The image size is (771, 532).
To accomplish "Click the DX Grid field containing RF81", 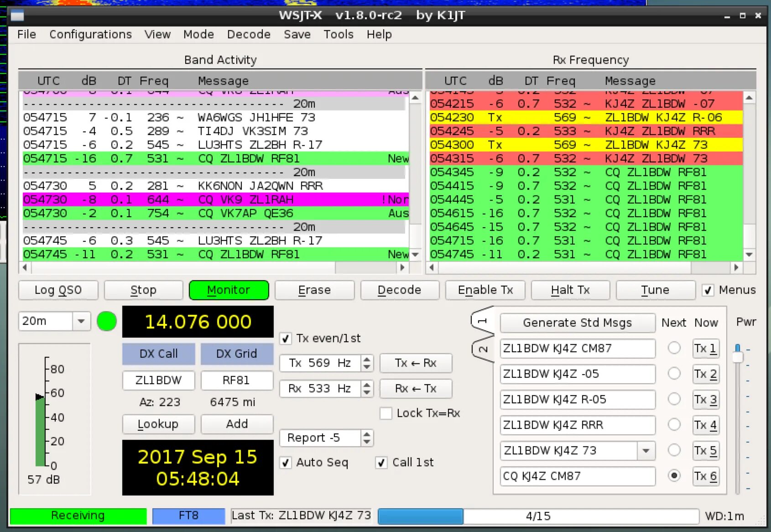I will pyautogui.click(x=237, y=380).
